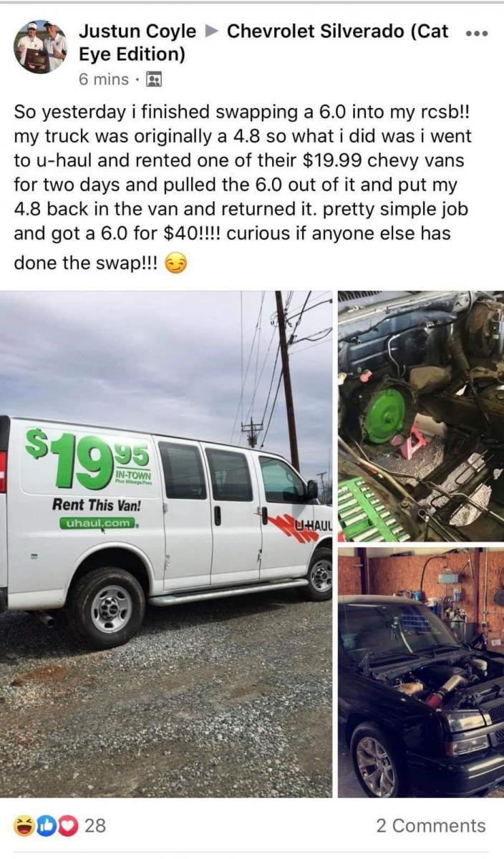Open the black Silverado garage photo
The width and height of the screenshot is (504, 859).
click(421, 672)
